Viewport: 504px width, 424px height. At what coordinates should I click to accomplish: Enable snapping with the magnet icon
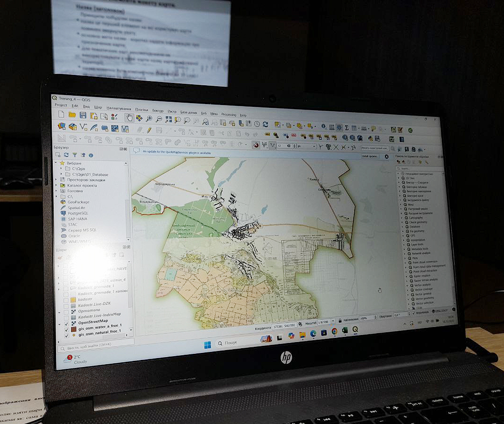(x=256, y=145)
